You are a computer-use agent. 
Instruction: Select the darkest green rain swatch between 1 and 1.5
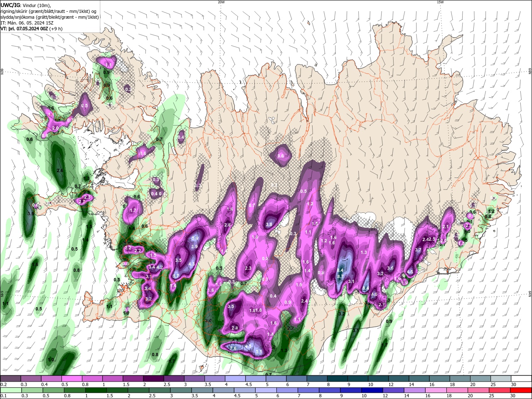[96, 390]
